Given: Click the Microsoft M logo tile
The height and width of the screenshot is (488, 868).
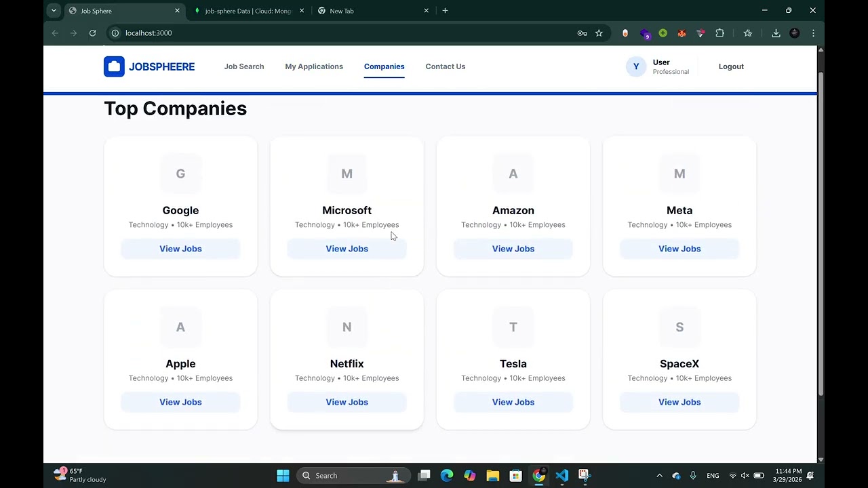Looking at the screenshot, I should [347, 174].
